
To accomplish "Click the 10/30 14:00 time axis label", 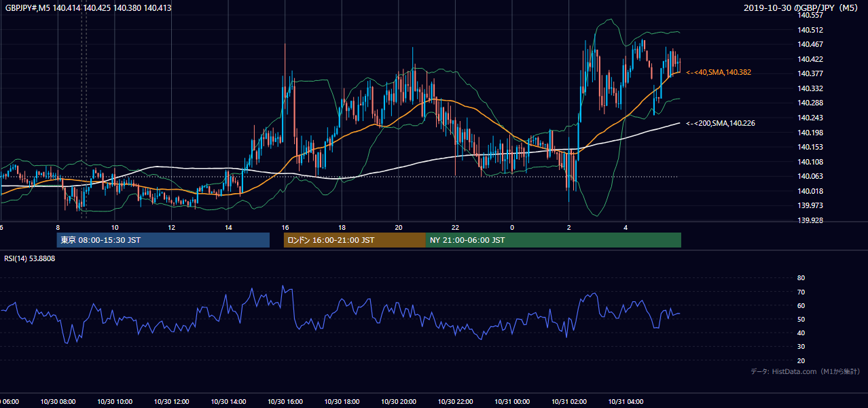I will pyautogui.click(x=228, y=402).
